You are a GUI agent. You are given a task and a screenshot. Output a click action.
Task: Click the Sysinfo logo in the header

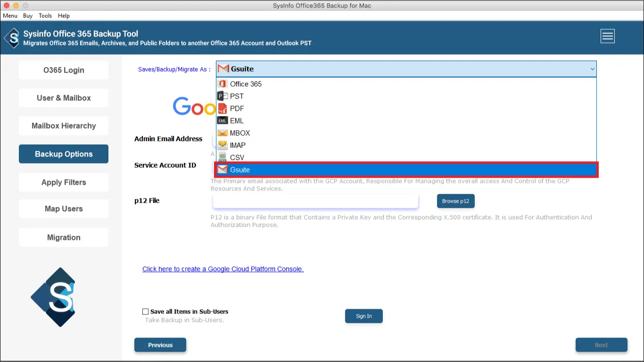[12, 38]
